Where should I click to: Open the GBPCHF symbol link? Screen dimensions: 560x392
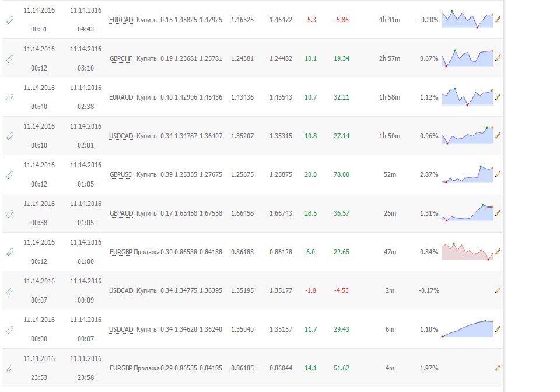(x=121, y=58)
